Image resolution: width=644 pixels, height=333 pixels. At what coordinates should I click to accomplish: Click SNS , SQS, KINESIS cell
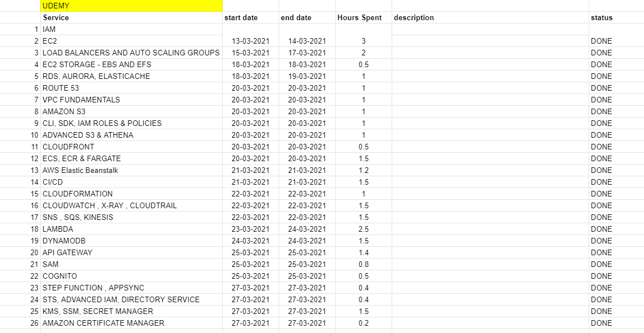(131, 217)
